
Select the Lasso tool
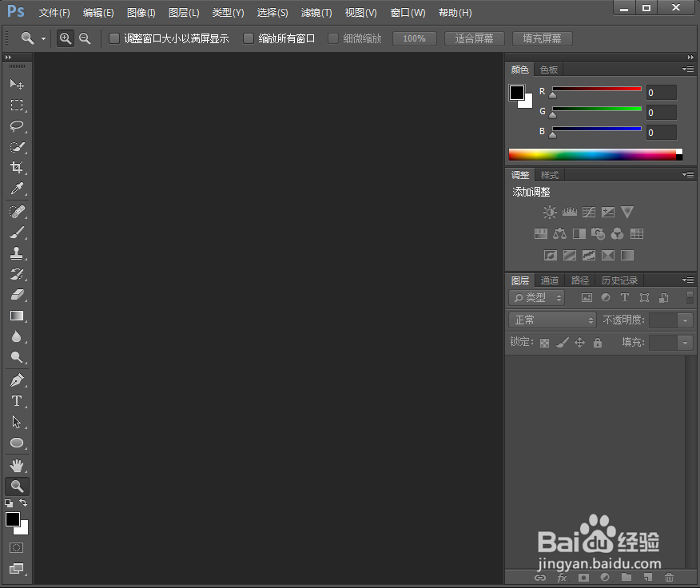[17, 126]
